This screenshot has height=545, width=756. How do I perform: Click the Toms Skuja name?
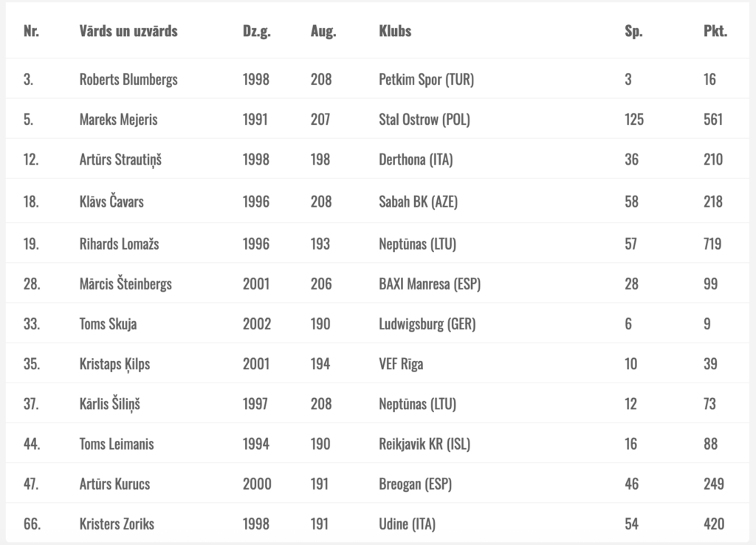(108, 323)
